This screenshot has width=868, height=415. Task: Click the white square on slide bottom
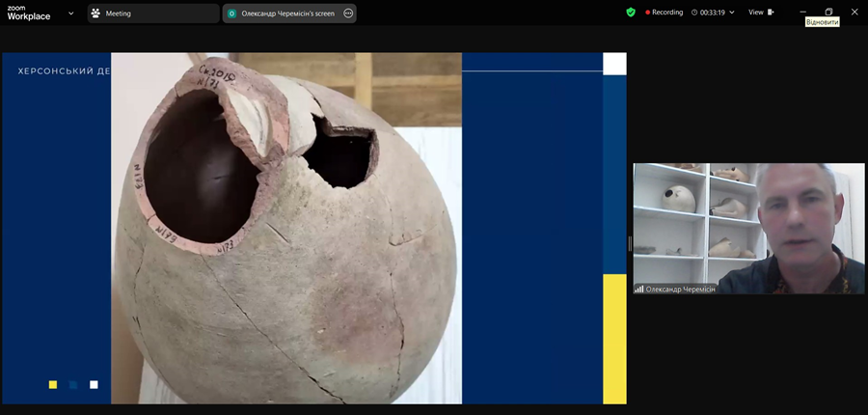click(x=94, y=384)
